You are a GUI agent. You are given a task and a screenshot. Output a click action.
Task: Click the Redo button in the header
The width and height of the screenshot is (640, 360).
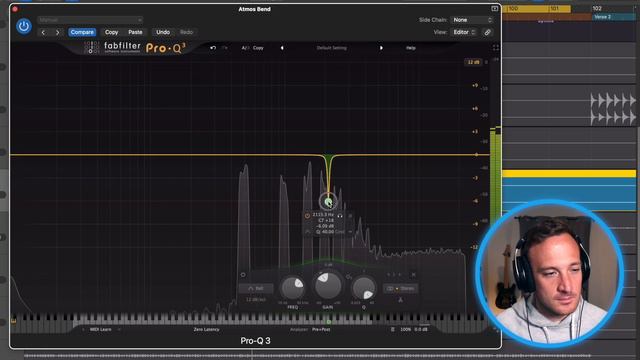(187, 32)
